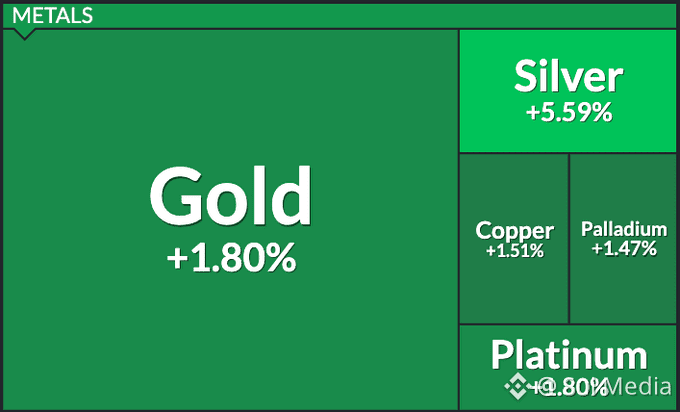Viewport: 680px width, 412px height.
Task: Select the METALS category header label
Action: [52, 16]
